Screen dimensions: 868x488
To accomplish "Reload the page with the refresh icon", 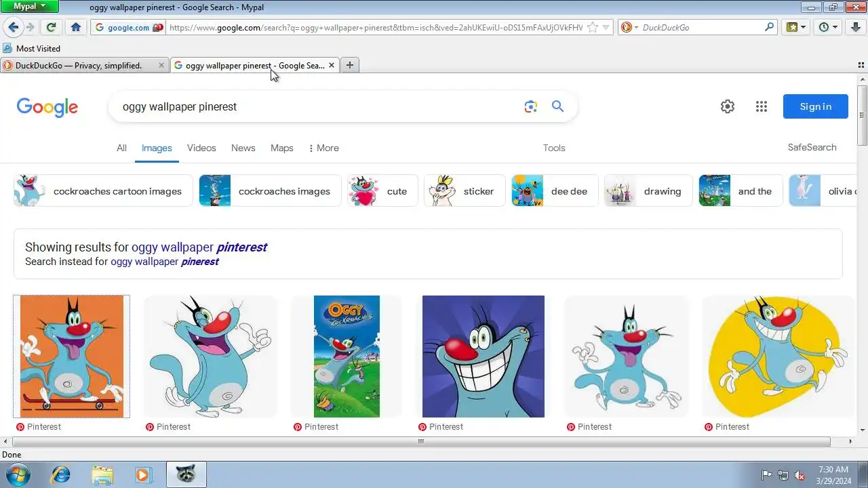I will pos(51,27).
